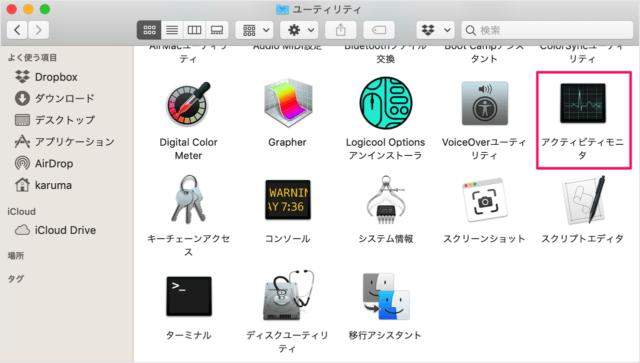Switch to list view
Viewport: 640px width, 363px height.
(x=172, y=30)
